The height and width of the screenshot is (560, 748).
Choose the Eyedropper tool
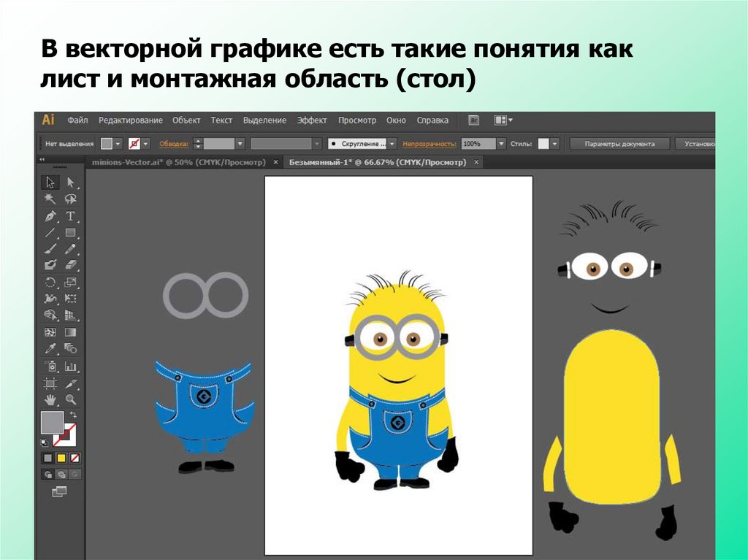[50, 349]
